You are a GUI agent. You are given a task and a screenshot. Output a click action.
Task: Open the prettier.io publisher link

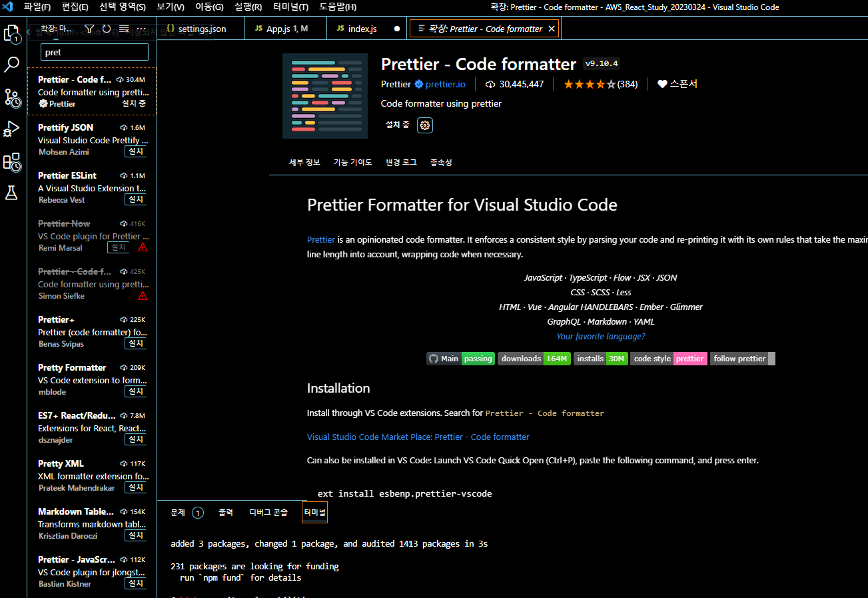coord(446,84)
